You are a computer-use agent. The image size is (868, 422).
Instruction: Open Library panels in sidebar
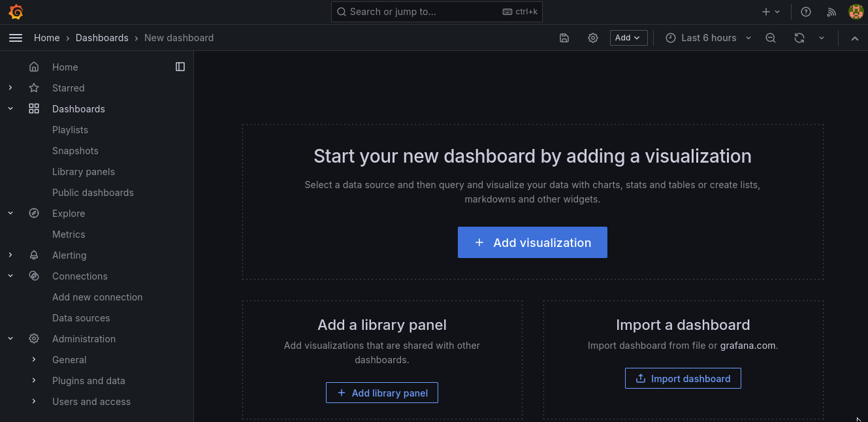[84, 171]
